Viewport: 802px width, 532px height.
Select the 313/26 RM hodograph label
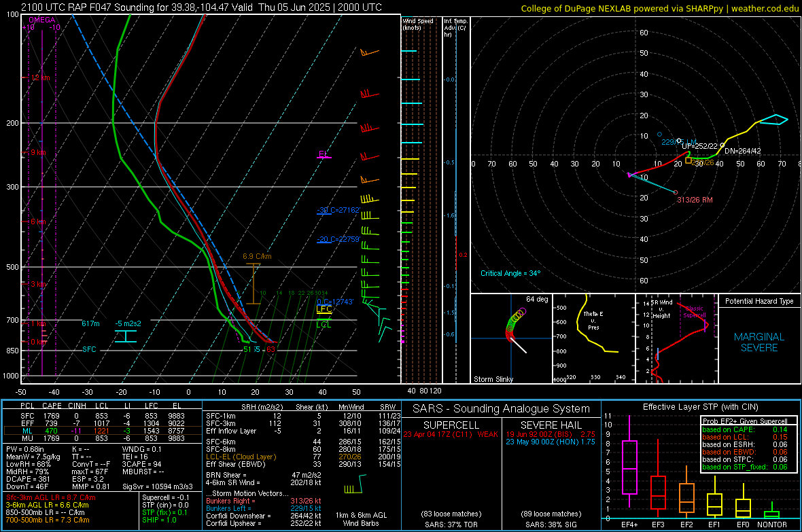pyautogui.click(x=695, y=200)
